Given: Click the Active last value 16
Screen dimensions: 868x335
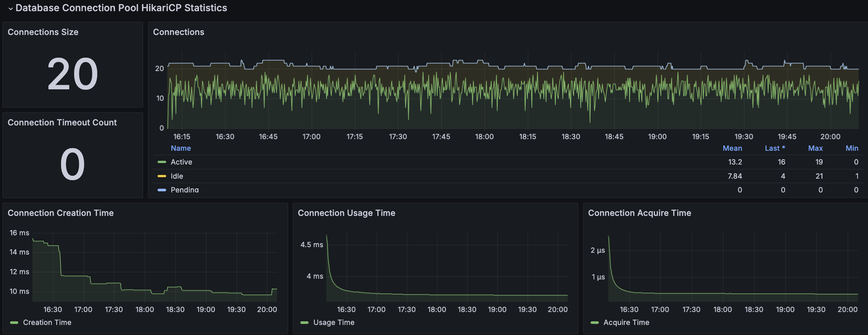Looking at the screenshot, I should click(x=782, y=162).
